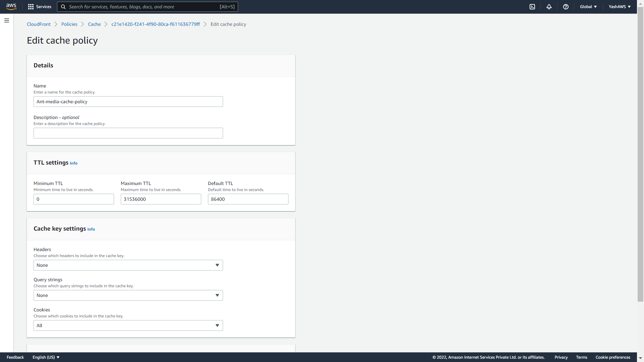Open the Terms footer link
644x362 pixels.
coord(582,357)
